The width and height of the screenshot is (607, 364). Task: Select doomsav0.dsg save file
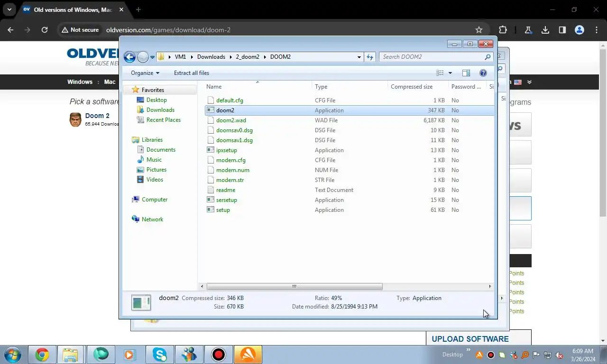[x=234, y=130]
